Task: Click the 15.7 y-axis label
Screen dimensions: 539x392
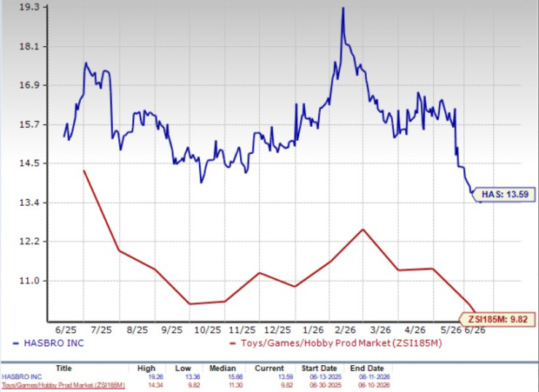Action: [x=29, y=124]
